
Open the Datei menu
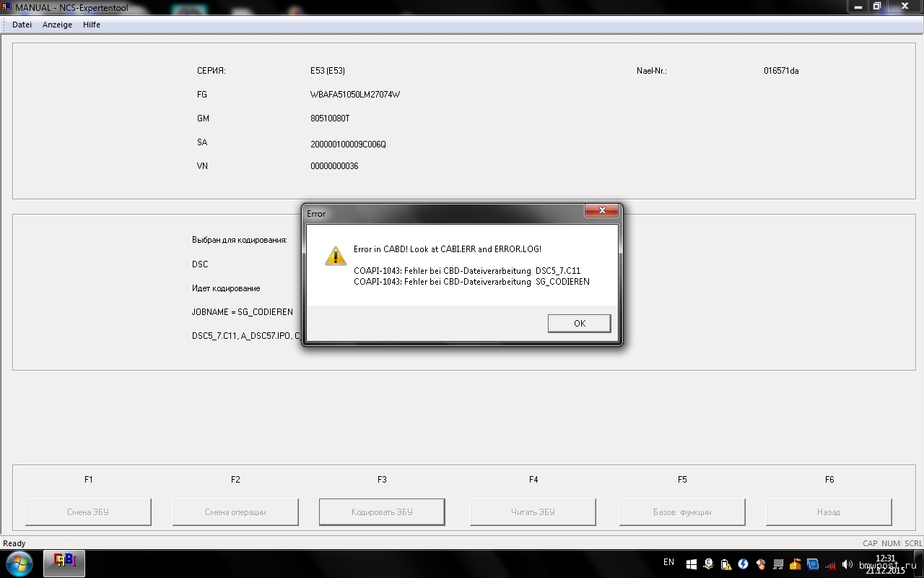[x=22, y=25]
